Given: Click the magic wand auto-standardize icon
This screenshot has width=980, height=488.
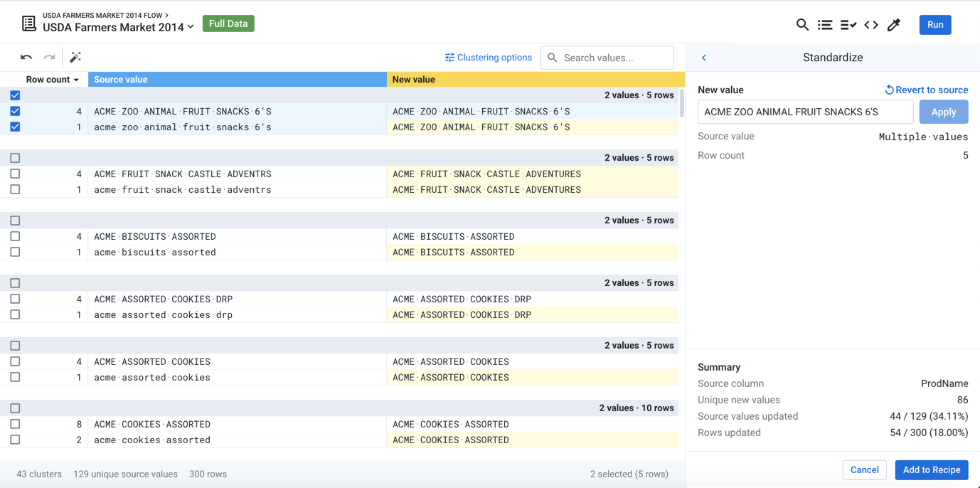Looking at the screenshot, I should [x=75, y=57].
